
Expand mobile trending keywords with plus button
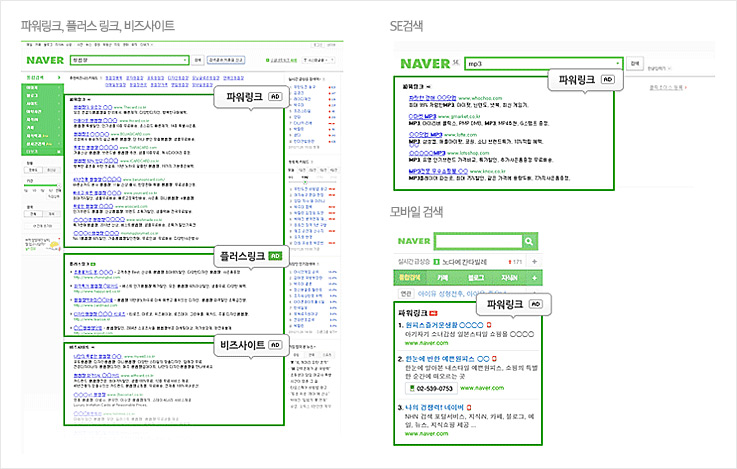pos(534,261)
